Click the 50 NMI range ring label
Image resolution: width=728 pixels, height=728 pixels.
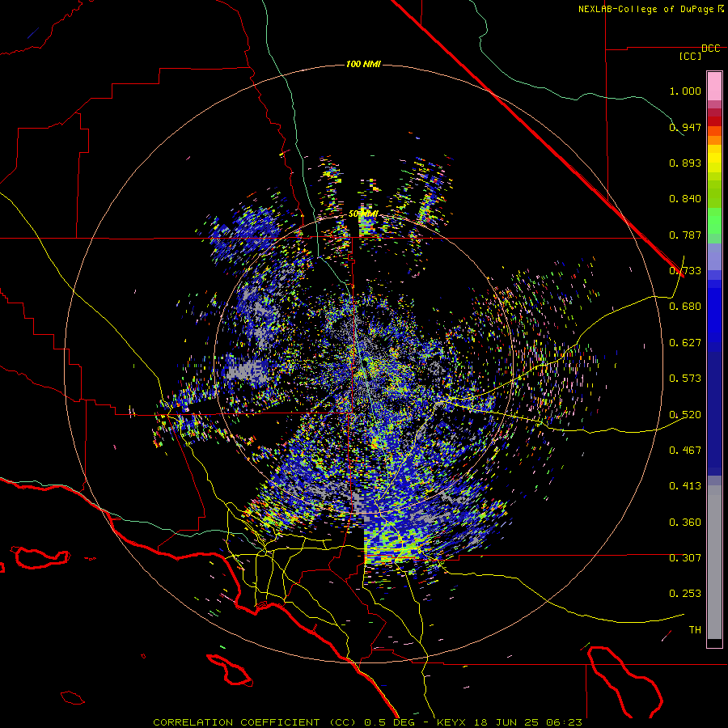(x=363, y=214)
